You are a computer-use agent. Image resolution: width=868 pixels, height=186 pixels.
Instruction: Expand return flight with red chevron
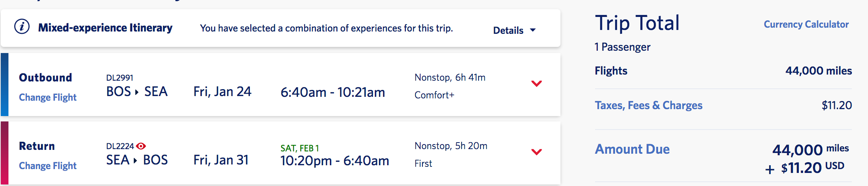[537, 152]
